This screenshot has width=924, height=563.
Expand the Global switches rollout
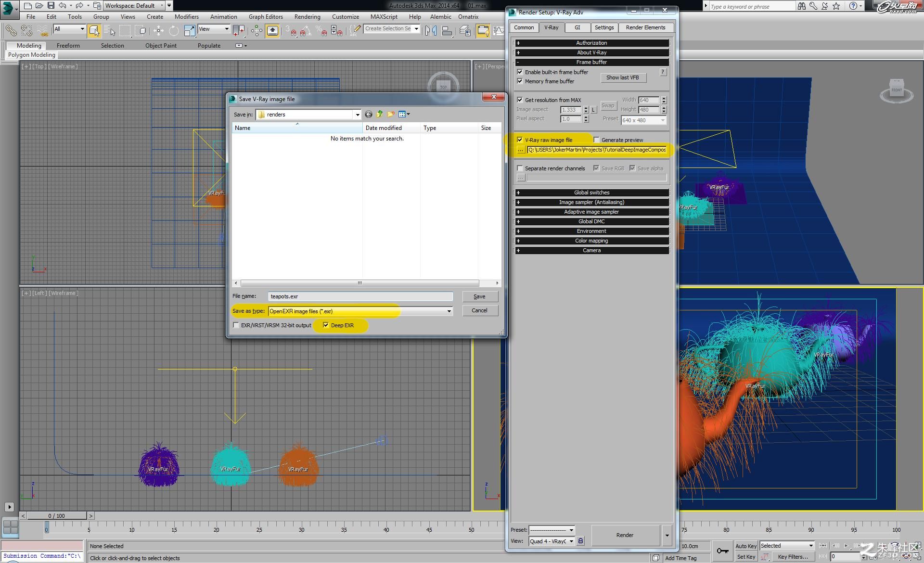click(591, 192)
